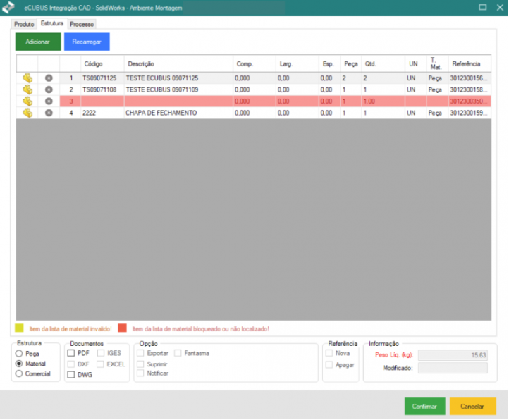Select the Peça structure radio button
The height and width of the screenshot is (420, 509).
coord(19,353)
